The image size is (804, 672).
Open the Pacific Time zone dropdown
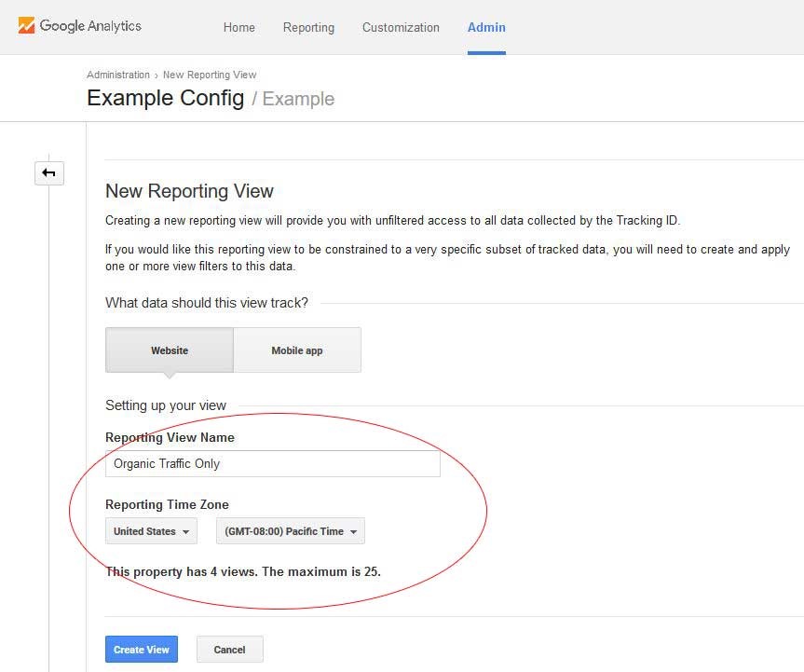pos(291,531)
